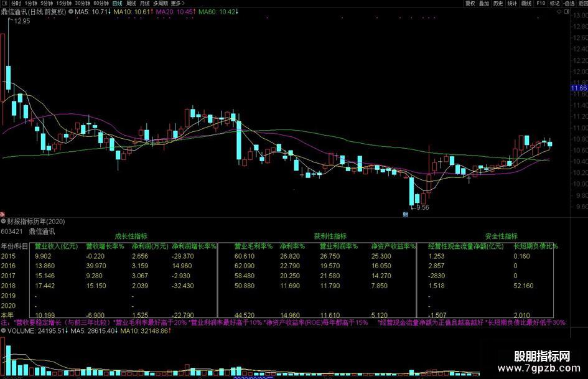Click the 2018 revenue value 17.442
Image resolution: width=588 pixels, height=379 pixels.
pos(45,286)
